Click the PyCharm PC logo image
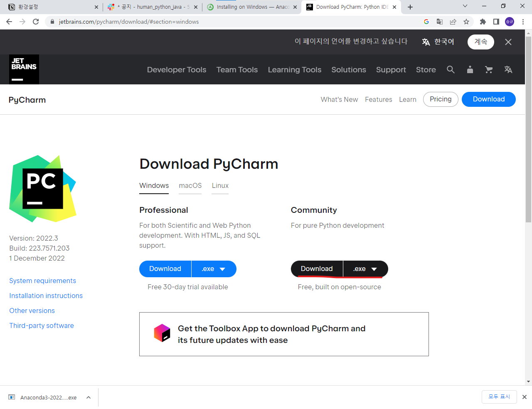Viewport: 532px width, 409px height. tap(43, 189)
